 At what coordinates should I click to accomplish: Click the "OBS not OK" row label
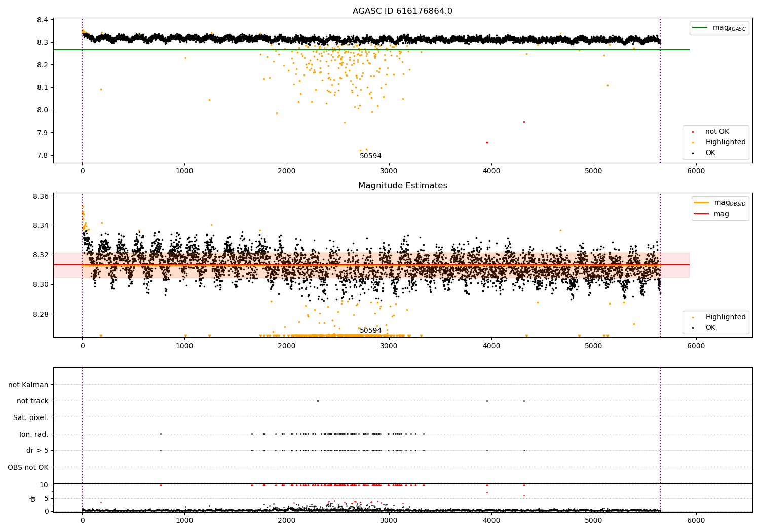28,467
